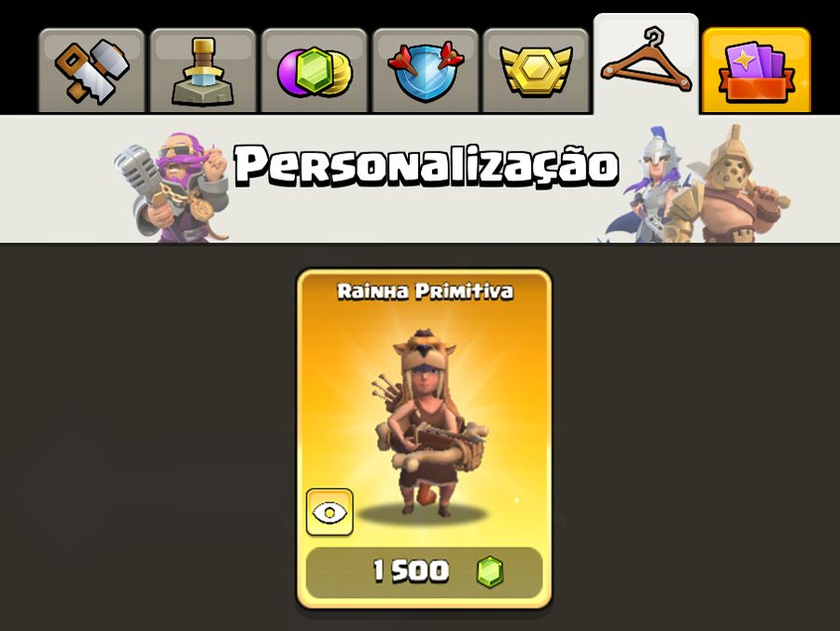Viewport: 840px width, 631px height.
Task: Preview the skin using the eye icon
Action: 329,512
